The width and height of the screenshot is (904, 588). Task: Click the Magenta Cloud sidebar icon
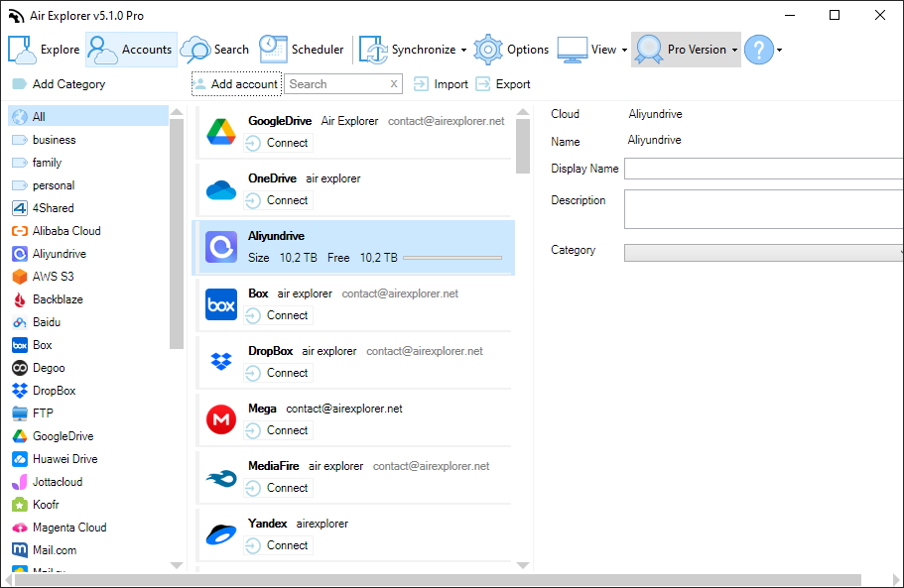[20, 528]
